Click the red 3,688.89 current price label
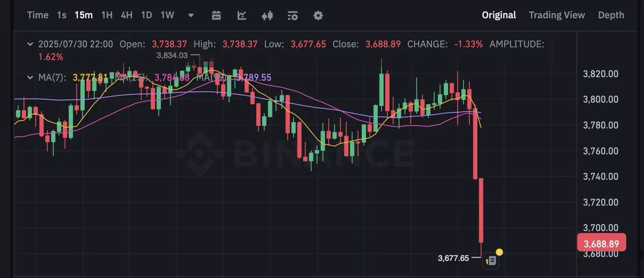Viewport: 644px width, 278px height. 601,244
